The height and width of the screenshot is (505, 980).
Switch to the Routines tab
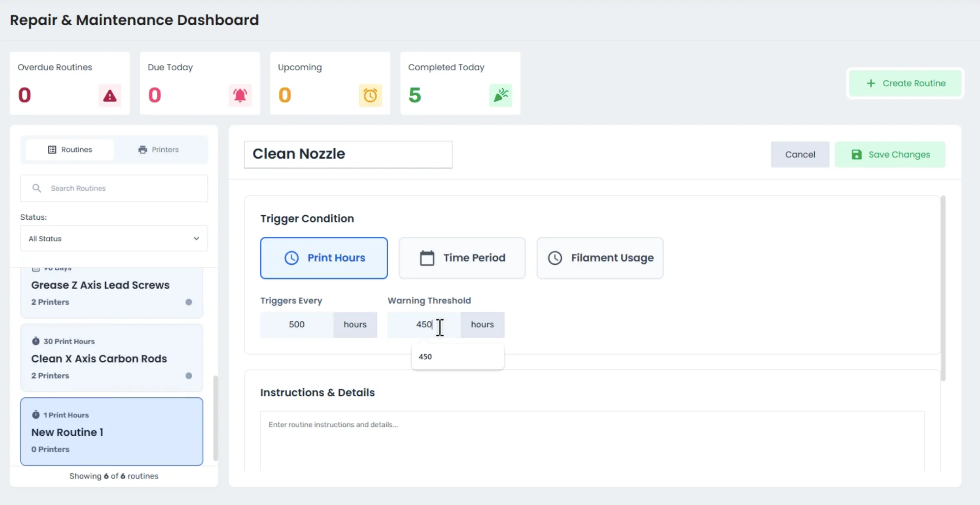[70, 150]
